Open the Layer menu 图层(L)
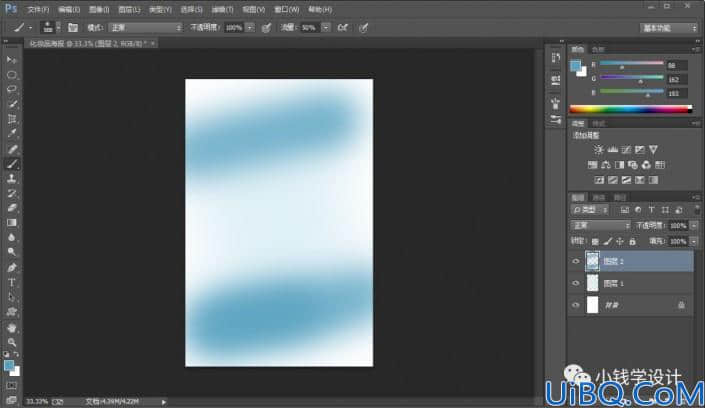The image size is (705, 408). coord(129,9)
